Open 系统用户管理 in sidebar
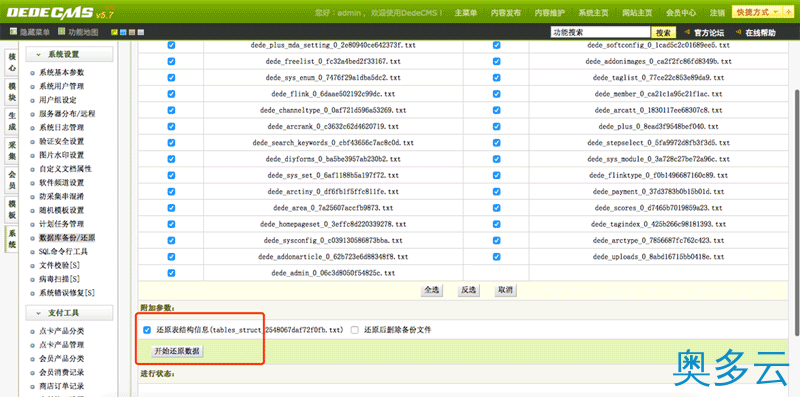The image size is (800, 397). pos(61,87)
